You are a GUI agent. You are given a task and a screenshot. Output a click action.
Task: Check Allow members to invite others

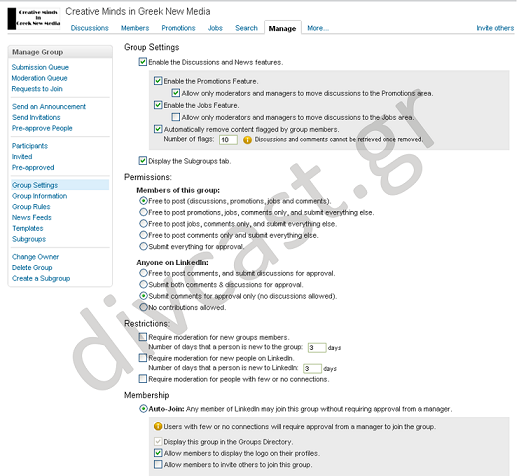point(158,464)
